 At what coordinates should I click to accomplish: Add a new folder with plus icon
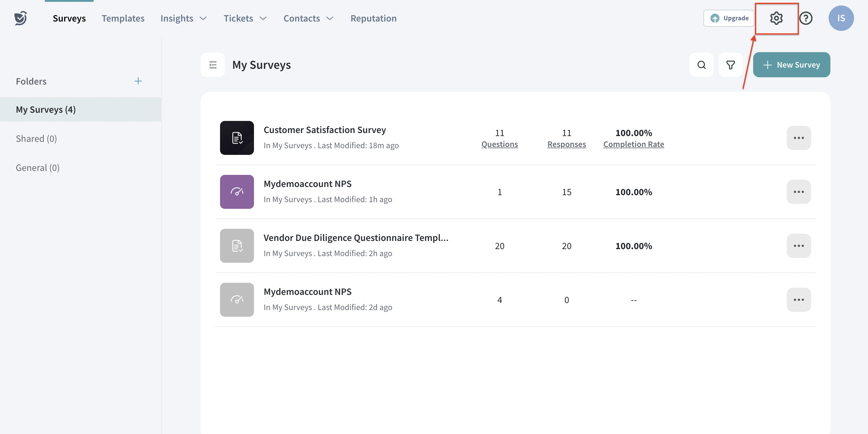(138, 81)
